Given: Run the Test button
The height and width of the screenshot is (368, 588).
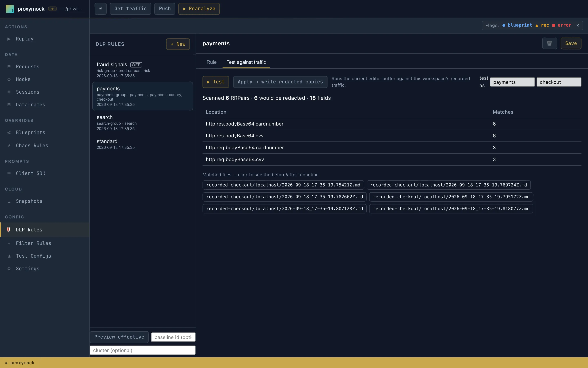Looking at the screenshot, I should tap(216, 82).
